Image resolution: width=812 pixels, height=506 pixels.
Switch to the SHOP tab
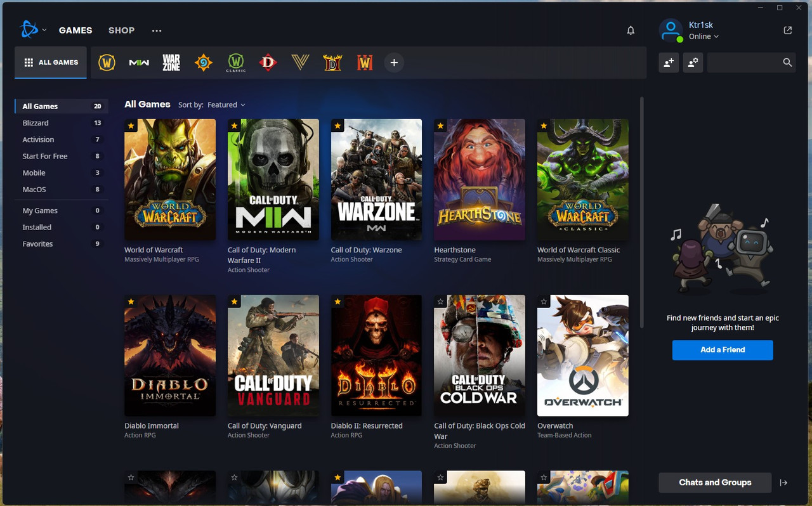(x=121, y=30)
